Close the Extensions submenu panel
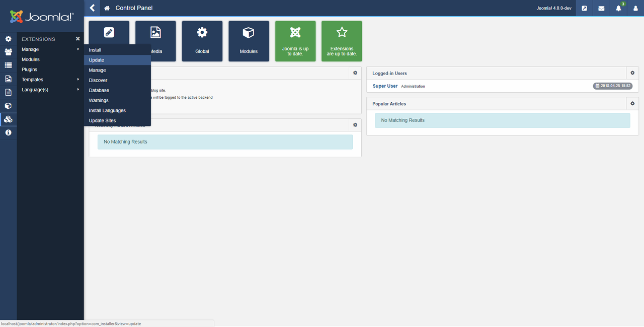The height and width of the screenshot is (327, 644). 78,39
